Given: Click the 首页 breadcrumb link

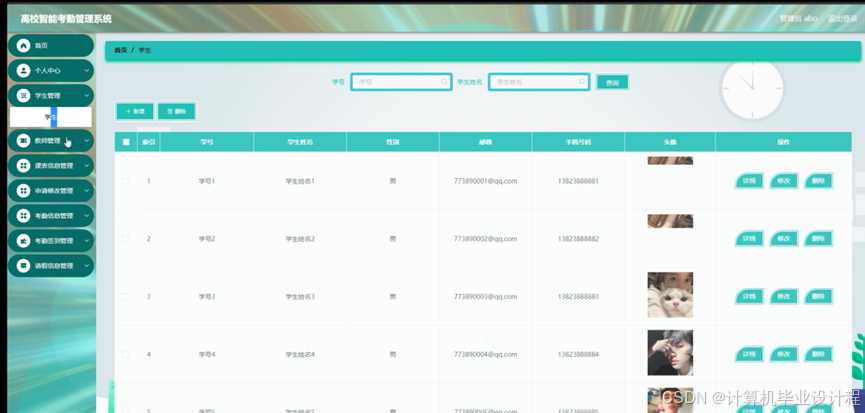Looking at the screenshot, I should click(x=121, y=50).
